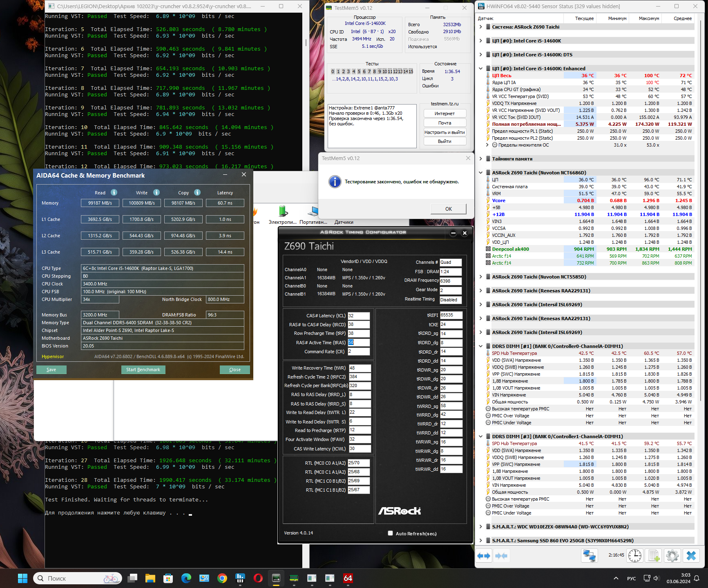
Task: Expand the Пределы множителя ОС row
Action: click(x=487, y=145)
